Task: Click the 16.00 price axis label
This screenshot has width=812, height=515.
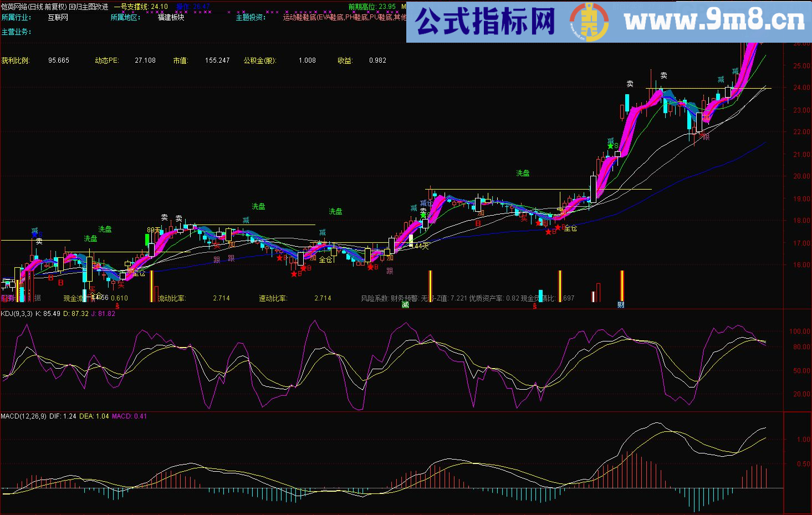Action: [x=801, y=265]
